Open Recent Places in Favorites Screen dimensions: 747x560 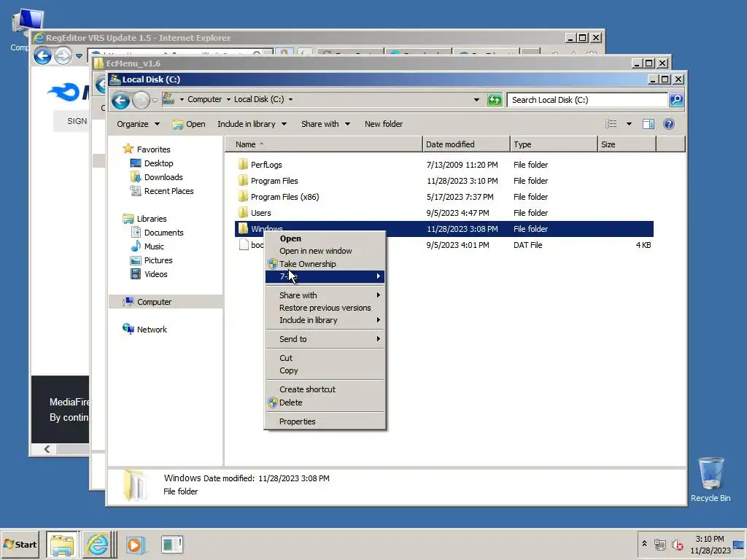coord(169,191)
